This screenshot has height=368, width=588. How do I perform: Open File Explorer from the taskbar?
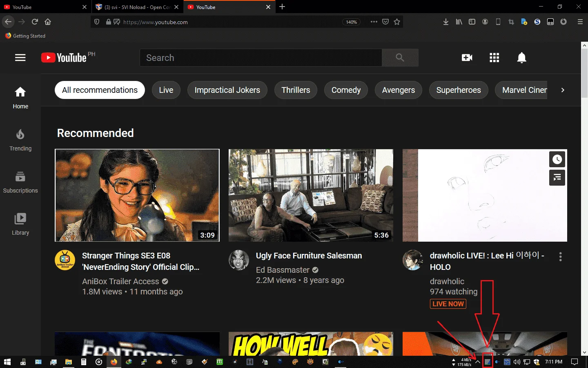pyautogui.click(x=68, y=362)
